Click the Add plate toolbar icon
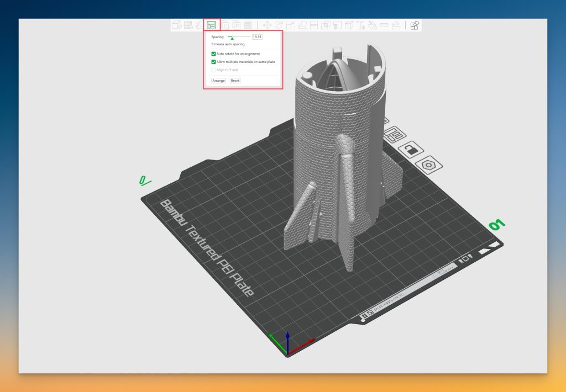 (x=188, y=25)
